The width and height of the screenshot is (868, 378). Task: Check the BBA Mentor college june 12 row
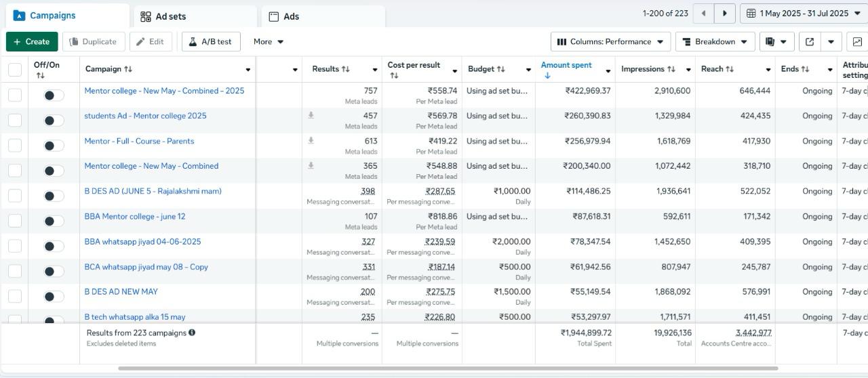pos(15,221)
